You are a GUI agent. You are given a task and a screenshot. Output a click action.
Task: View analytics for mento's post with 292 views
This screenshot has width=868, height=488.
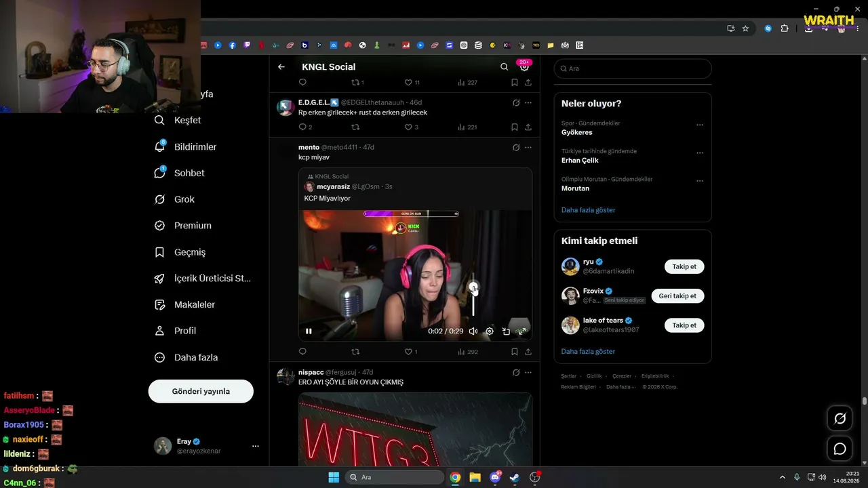[468, 352]
